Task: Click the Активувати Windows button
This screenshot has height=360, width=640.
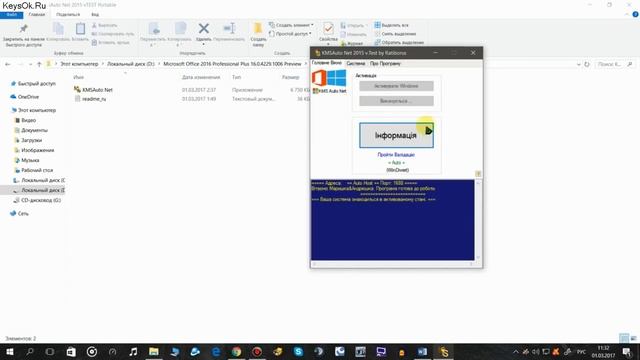Action: tap(396, 86)
